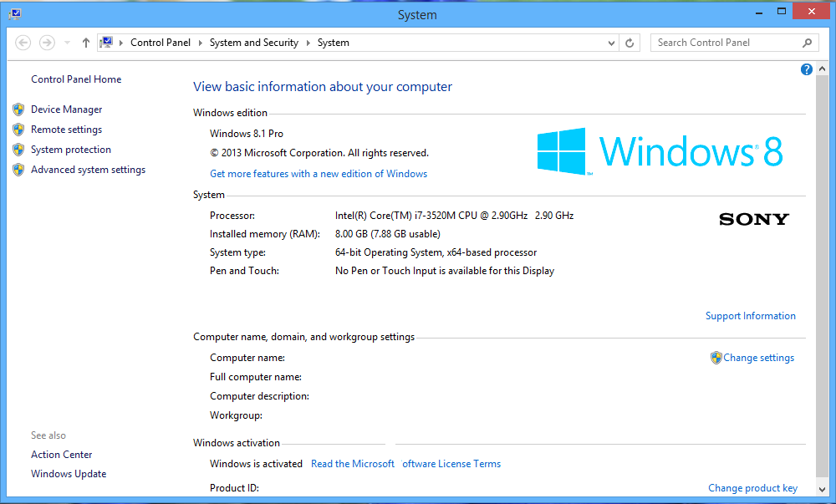Expand the chevron after System and Security
This screenshot has width=836, height=504.
point(308,43)
